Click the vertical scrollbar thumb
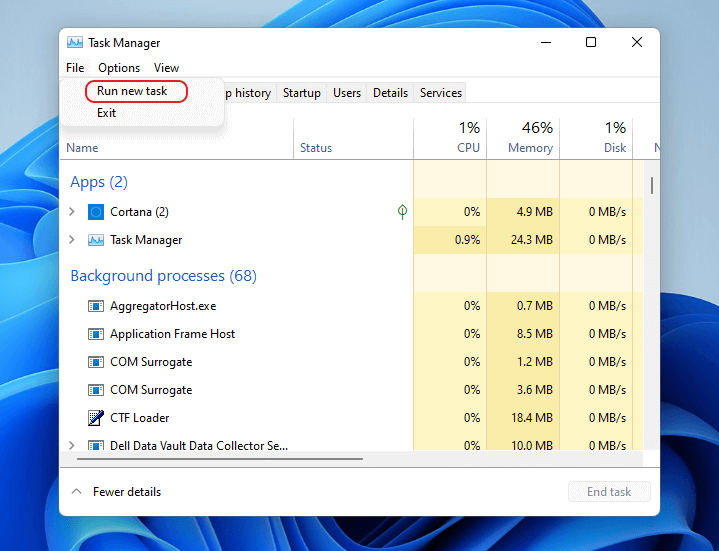The image size is (719, 551). click(x=652, y=185)
